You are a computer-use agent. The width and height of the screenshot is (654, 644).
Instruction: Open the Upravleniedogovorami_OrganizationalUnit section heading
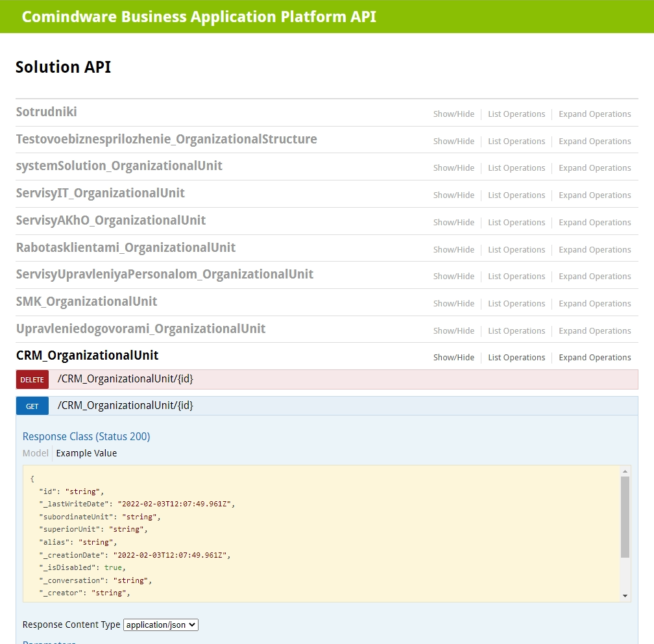141,328
